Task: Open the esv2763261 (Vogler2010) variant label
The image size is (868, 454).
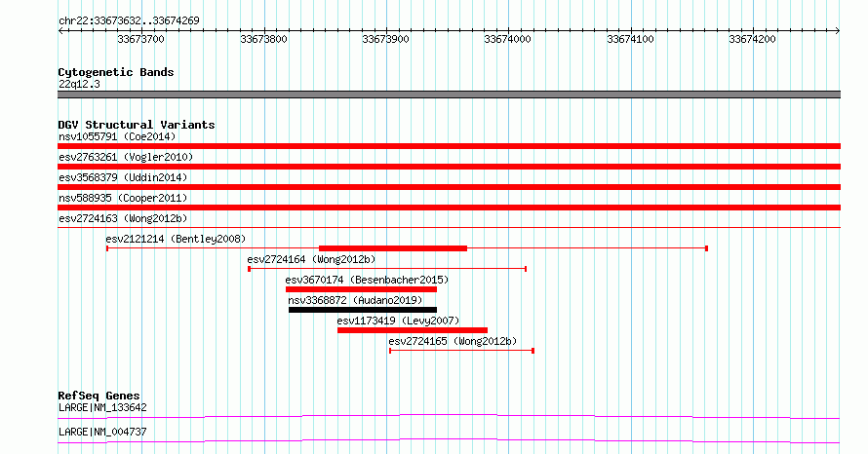Action: tap(126, 157)
